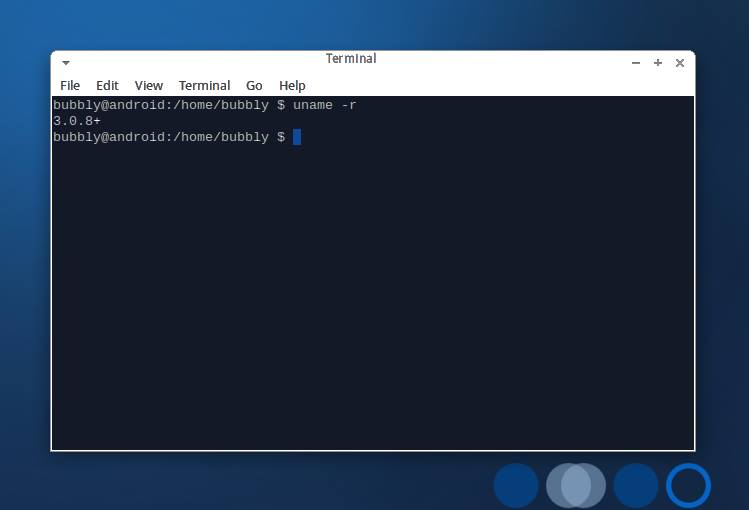Screen dimensions: 749x510
Task: Click the light overlapping circles icon
Action: pyautogui.click(x=576, y=485)
